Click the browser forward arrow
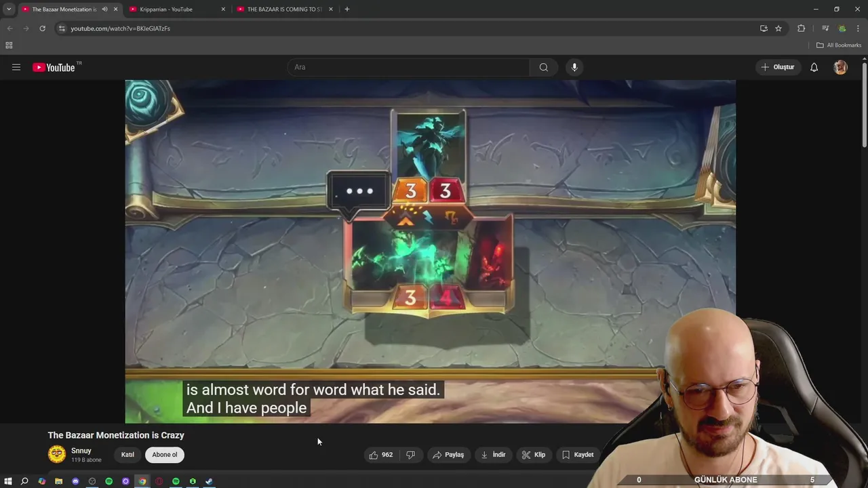Image resolution: width=868 pixels, height=488 pixels. pyautogui.click(x=26, y=28)
